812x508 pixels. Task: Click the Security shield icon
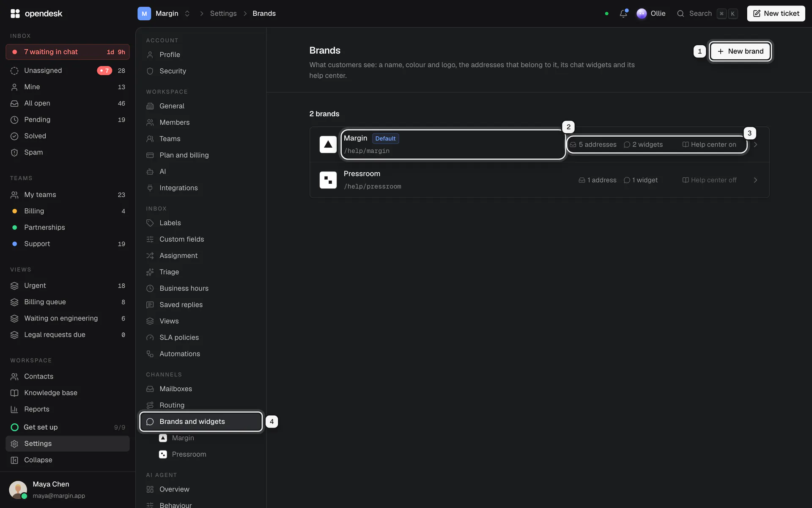(150, 71)
